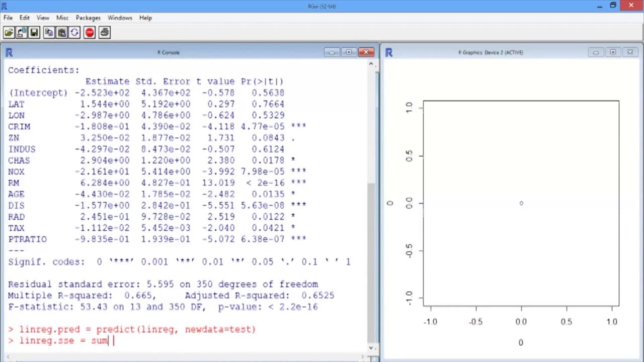Open the Misc menu

[62, 18]
